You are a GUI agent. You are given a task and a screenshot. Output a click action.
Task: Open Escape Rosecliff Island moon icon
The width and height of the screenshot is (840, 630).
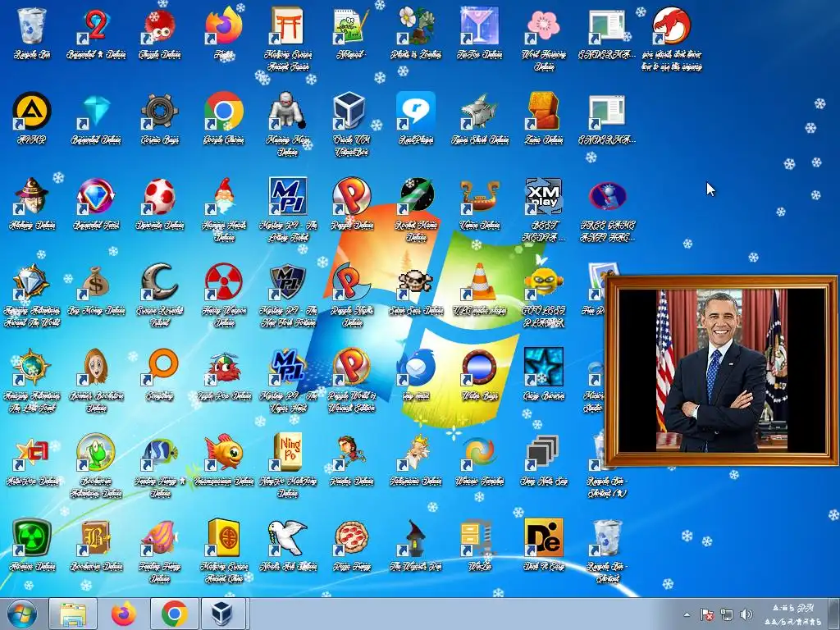tap(159, 281)
